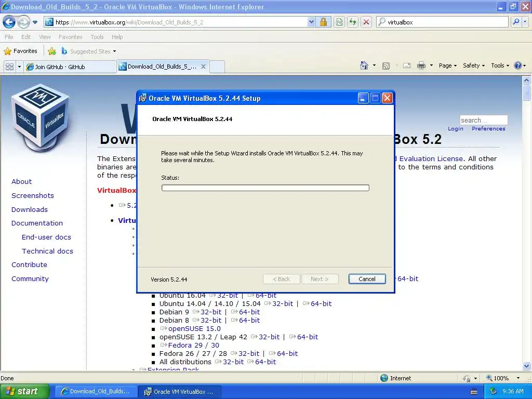Toggle the Compatibility View icon
Image resolution: width=532 pixels, height=399 pixels.
pos(339,22)
